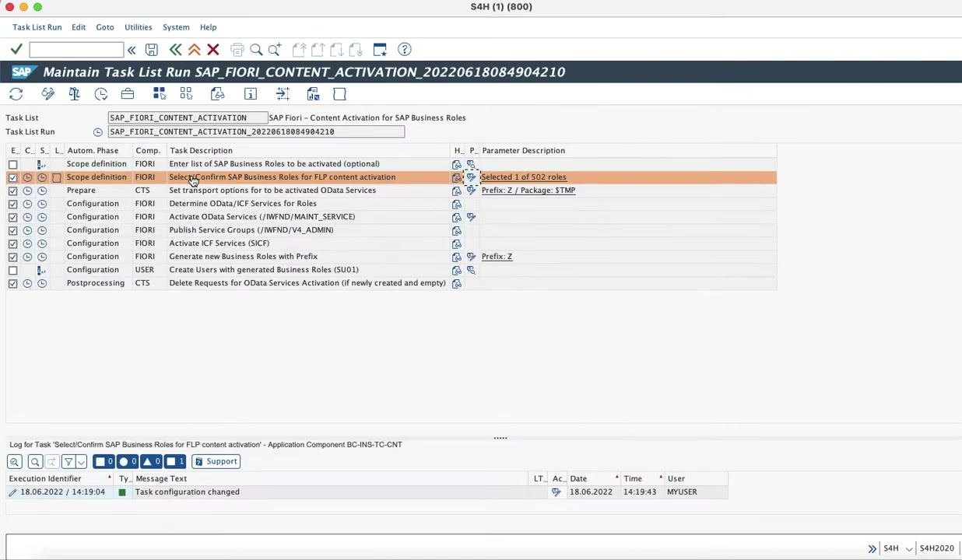Untick the 'Generate new Business Roles' checkbox

12,257
